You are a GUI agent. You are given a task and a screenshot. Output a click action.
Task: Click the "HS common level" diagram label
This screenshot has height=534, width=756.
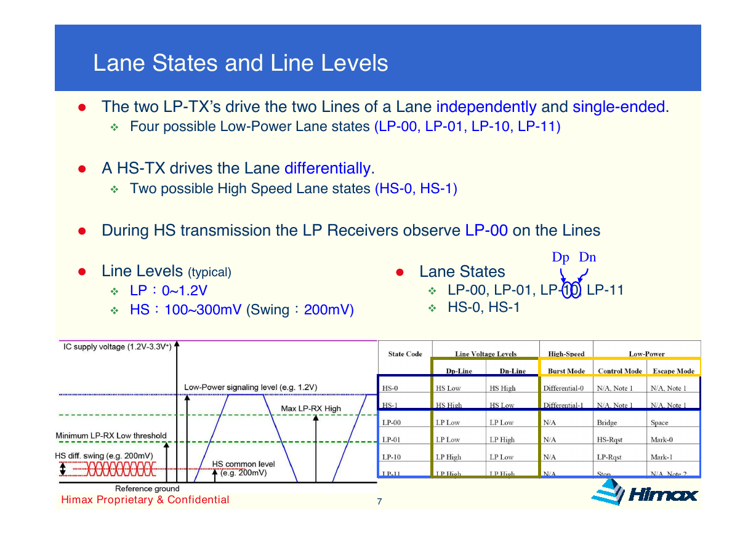[x=243, y=464]
